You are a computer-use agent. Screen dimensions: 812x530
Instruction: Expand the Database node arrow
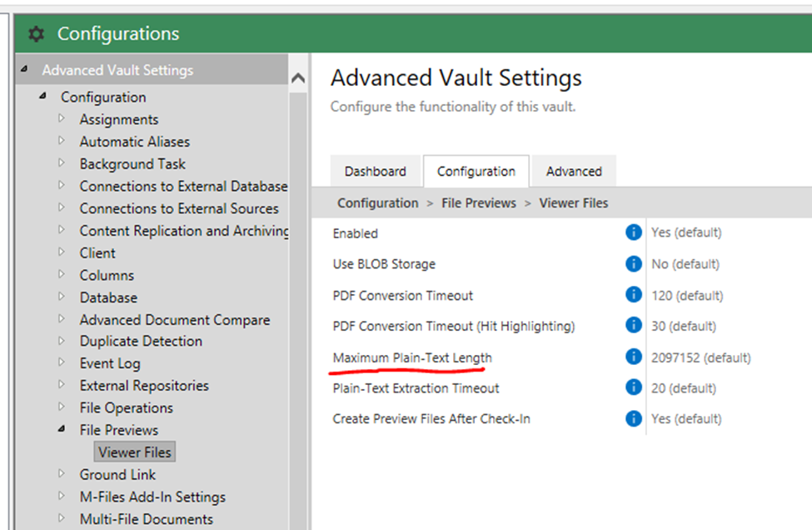coord(62,297)
